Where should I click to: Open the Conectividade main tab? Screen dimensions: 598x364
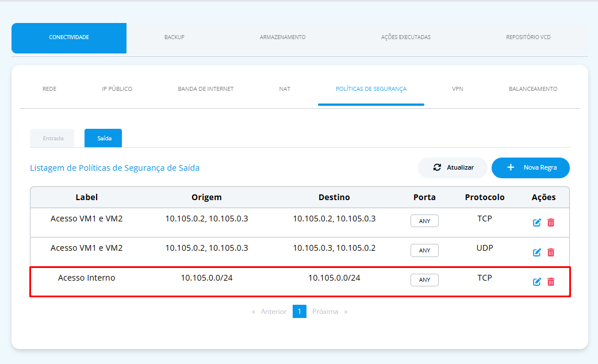tap(69, 38)
